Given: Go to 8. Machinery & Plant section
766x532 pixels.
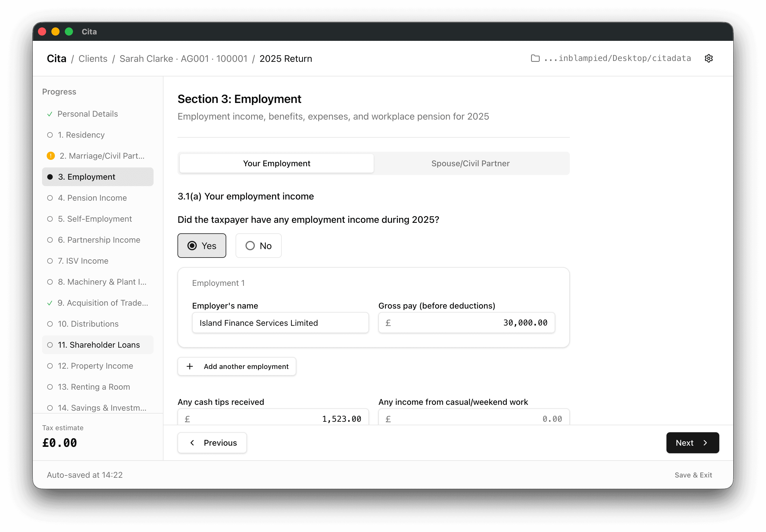Looking at the screenshot, I should [x=98, y=282].
